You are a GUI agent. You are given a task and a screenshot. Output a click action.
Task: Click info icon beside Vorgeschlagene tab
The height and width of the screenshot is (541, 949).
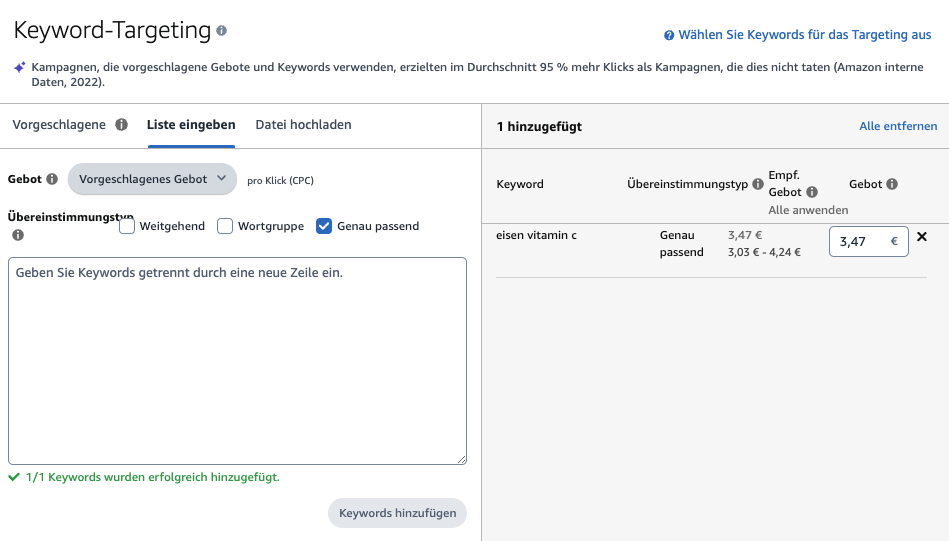pyautogui.click(x=122, y=125)
